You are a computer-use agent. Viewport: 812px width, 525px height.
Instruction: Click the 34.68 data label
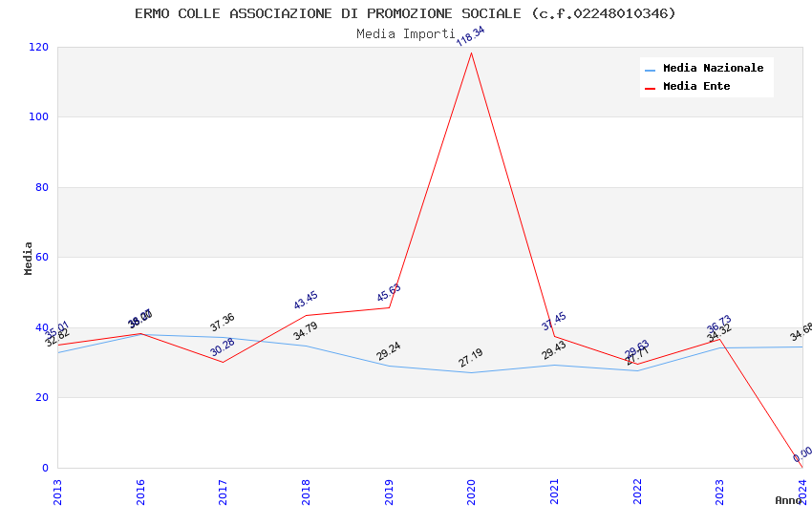[801, 332]
